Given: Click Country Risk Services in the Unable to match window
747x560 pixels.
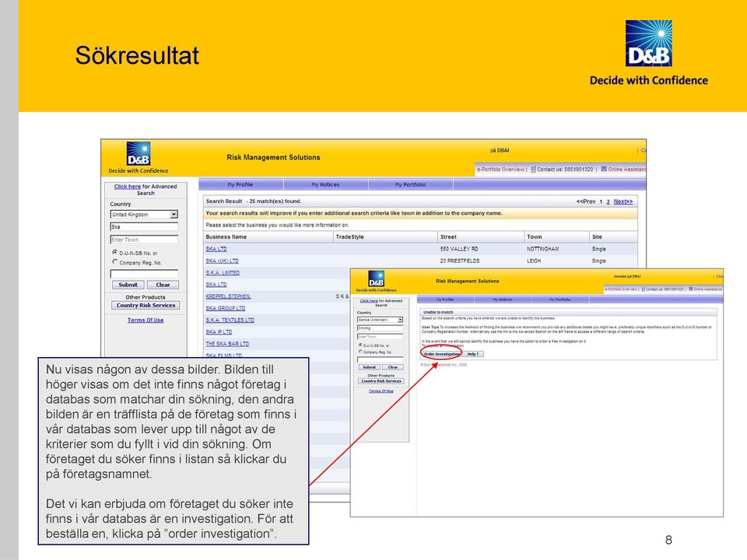Looking at the screenshot, I should pyautogui.click(x=381, y=381).
